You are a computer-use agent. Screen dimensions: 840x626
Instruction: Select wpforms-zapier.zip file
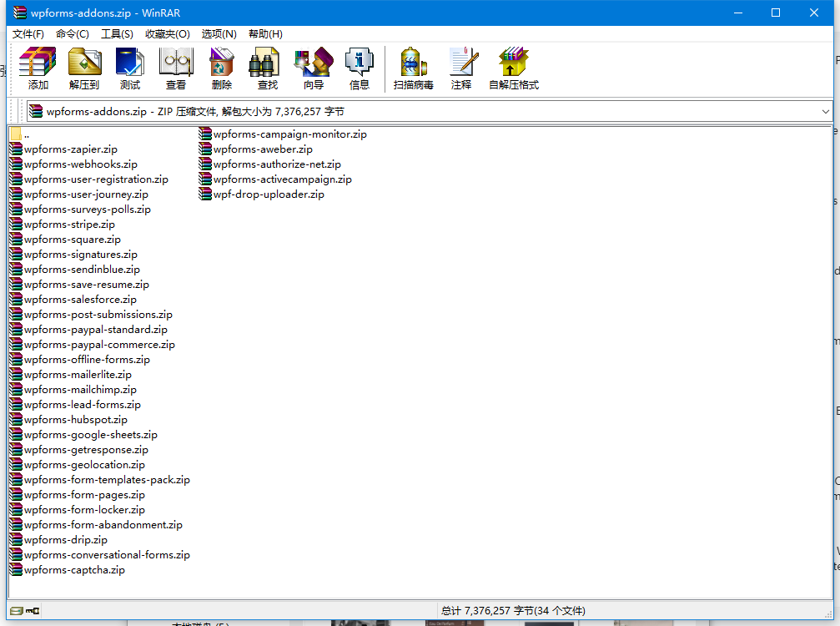tap(63, 149)
